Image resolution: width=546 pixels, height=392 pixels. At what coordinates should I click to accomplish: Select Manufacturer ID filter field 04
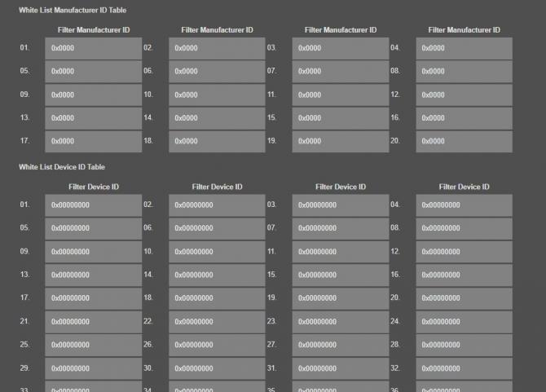point(464,48)
